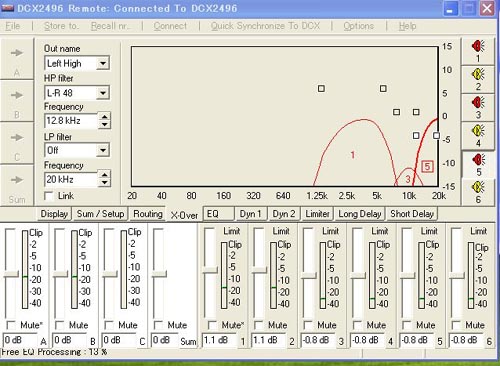This screenshot has height=366, width=500.
Task: Open the Options menu
Action: click(359, 26)
